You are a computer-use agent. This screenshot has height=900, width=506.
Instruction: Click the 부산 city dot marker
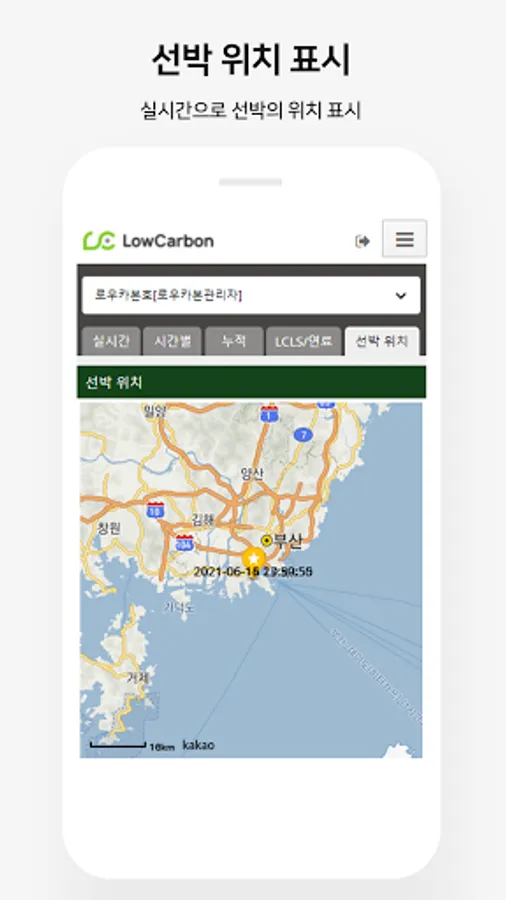pyautogui.click(x=266, y=540)
